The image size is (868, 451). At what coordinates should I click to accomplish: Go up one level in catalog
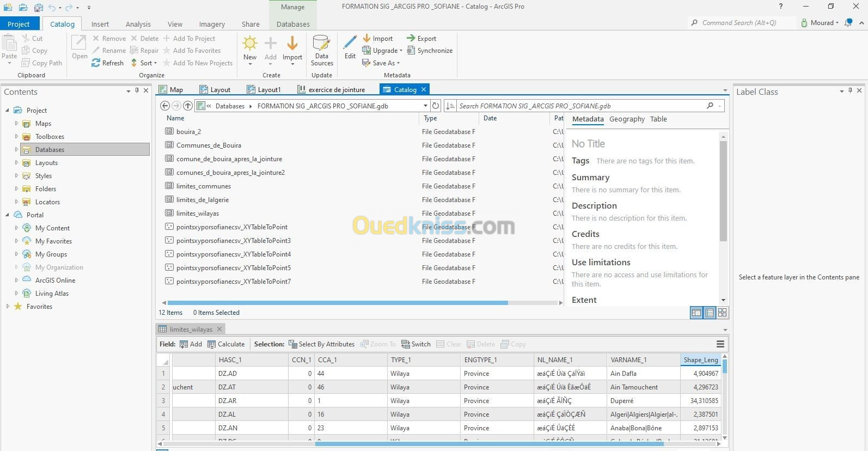pyautogui.click(x=188, y=106)
